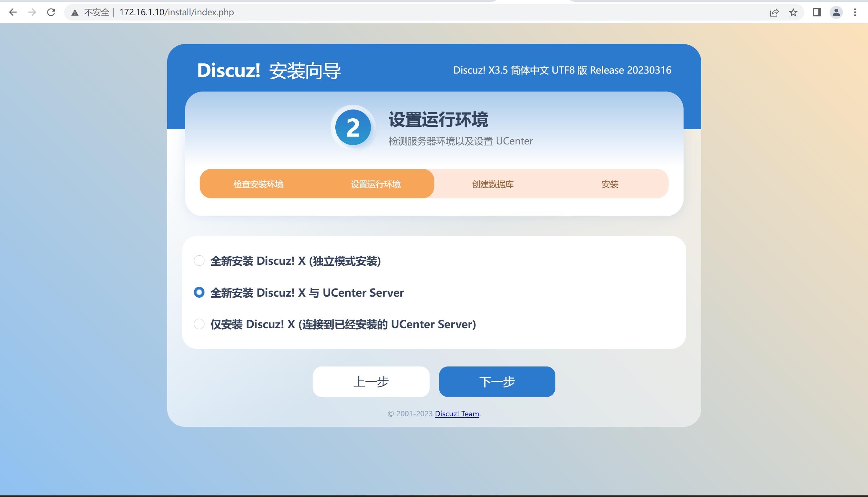This screenshot has height=497, width=868.
Task: Select 仅安装 Discuz! X 连接到已安装 UCenter radio
Action: (199, 324)
